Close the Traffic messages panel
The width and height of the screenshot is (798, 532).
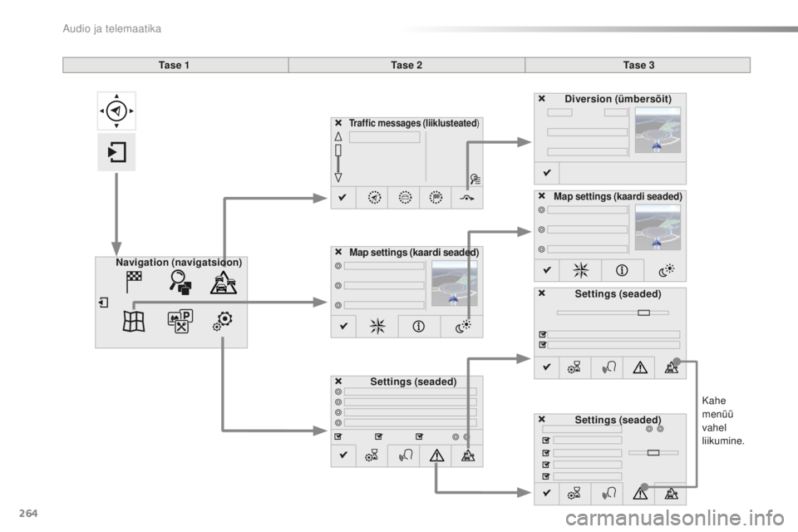point(338,123)
